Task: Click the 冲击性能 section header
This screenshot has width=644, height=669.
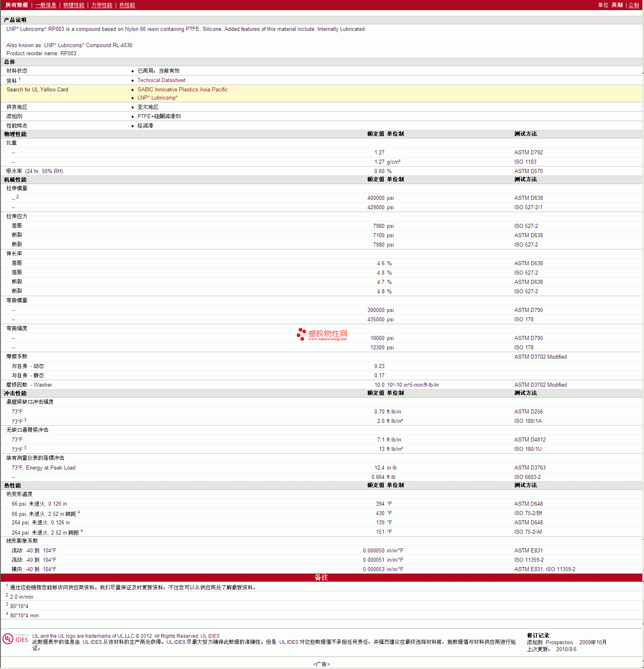Action: point(15,393)
